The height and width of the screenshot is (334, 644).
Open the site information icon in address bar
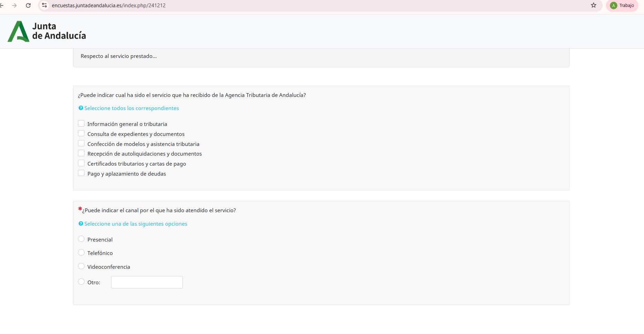(44, 6)
